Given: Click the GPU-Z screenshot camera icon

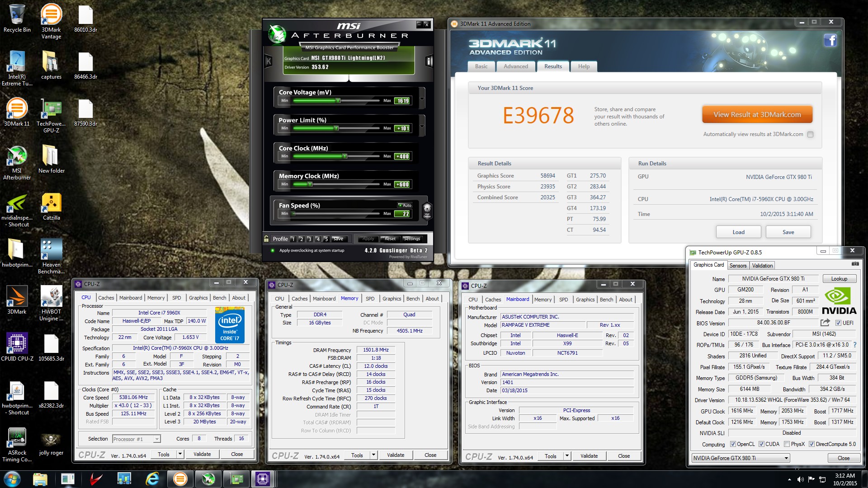Looking at the screenshot, I should coord(855,263).
